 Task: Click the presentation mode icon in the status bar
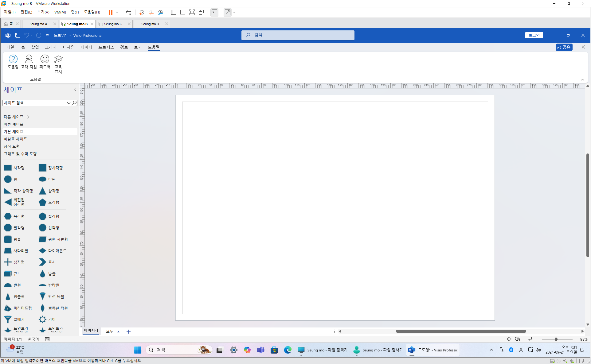[530, 339]
